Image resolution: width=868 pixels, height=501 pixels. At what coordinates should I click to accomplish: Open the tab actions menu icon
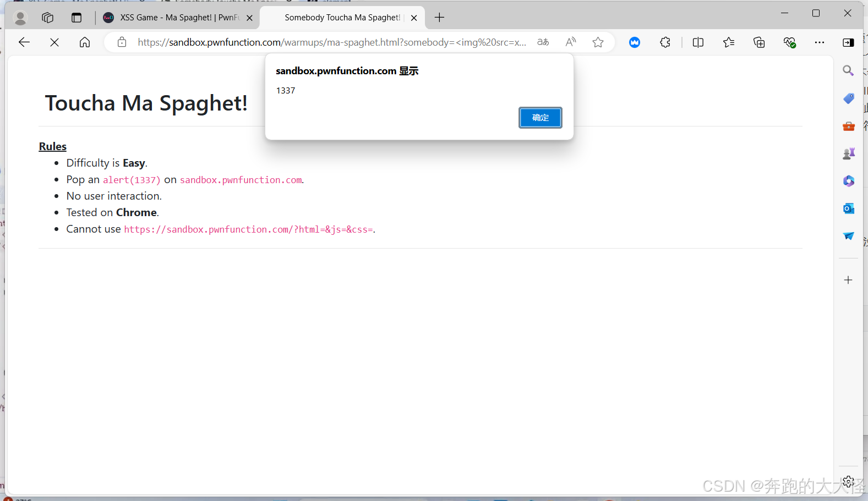(x=77, y=18)
